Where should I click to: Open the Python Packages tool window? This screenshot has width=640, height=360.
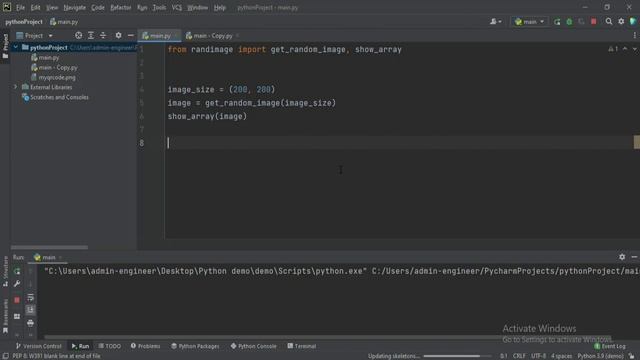(195, 346)
